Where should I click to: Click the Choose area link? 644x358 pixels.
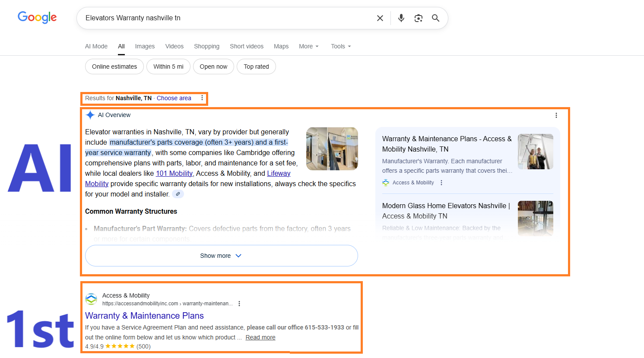pyautogui.click(x=174, y=98)
